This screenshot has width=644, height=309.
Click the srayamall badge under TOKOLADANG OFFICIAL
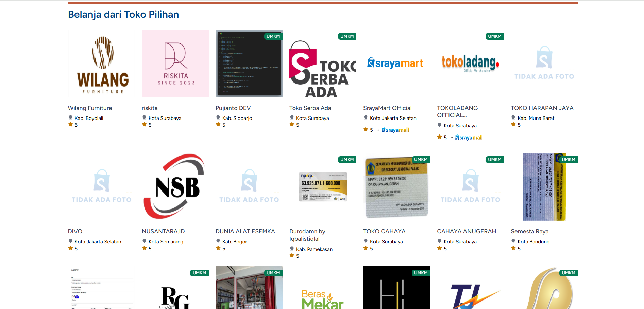[469, 138]
